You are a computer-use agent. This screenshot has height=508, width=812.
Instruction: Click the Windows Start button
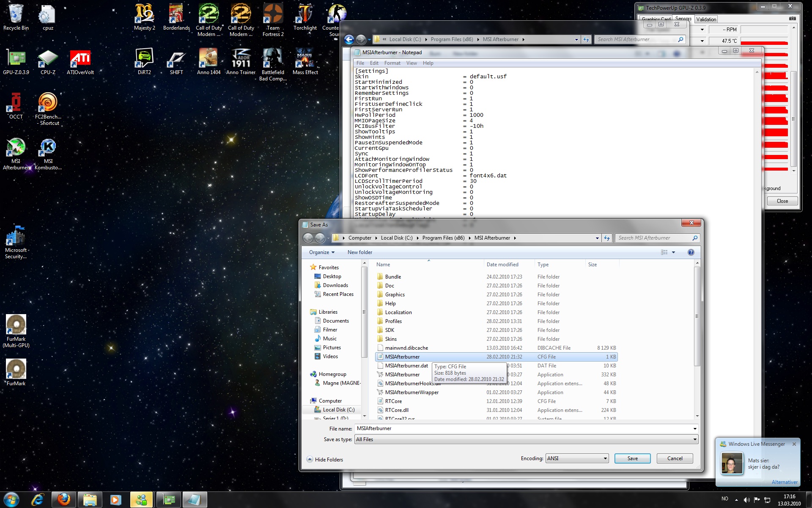(11, 500)
